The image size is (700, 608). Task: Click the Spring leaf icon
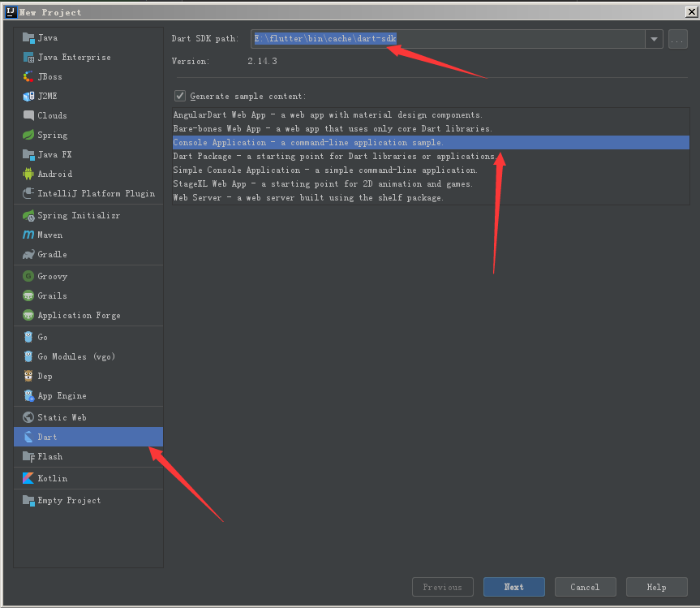(x=28, y=135)
